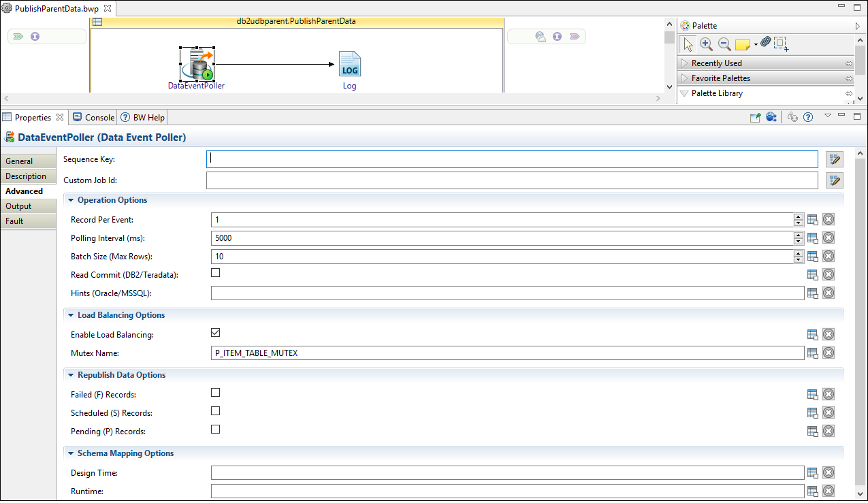Click the Sequence Key input field
868x503 pixels.
point(512,159)
